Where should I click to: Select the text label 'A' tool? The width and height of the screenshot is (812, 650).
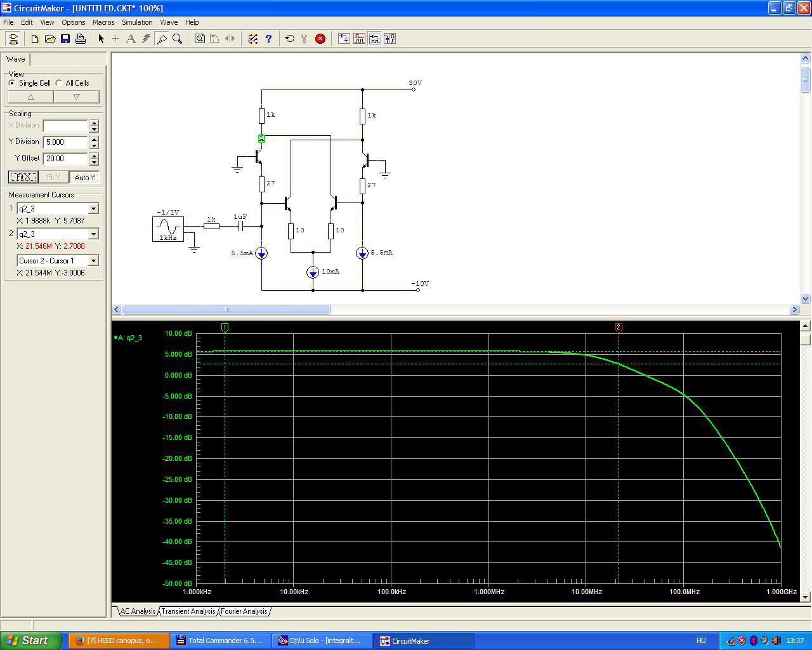(131, 39)
